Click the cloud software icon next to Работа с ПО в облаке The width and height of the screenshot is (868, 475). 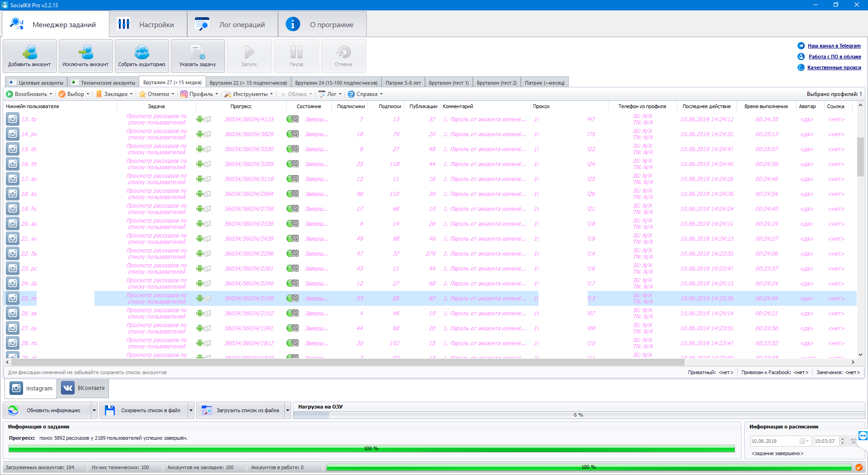click(801, 57)
